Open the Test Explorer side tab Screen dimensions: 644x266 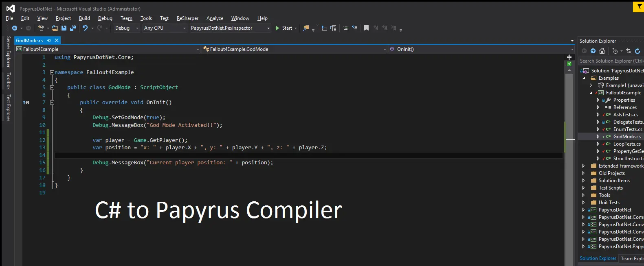[8, 108]
